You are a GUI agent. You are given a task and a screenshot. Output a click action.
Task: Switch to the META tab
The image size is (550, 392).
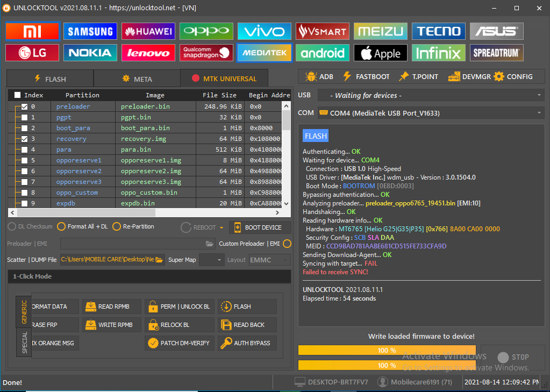pos(137,79)
